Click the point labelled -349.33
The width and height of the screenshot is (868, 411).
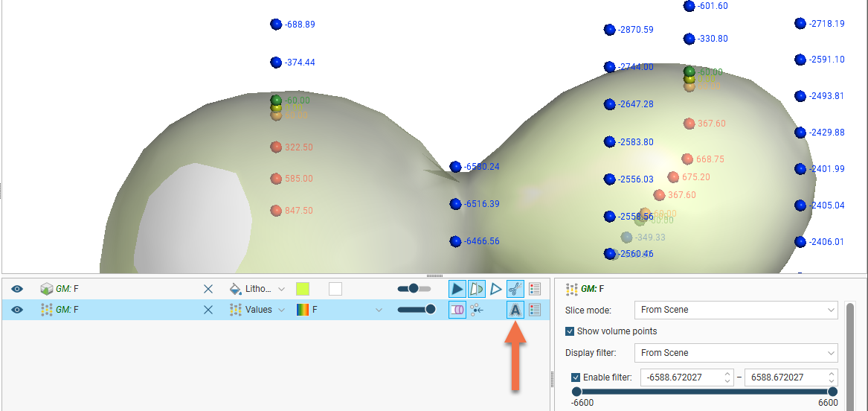coord(626,237)
